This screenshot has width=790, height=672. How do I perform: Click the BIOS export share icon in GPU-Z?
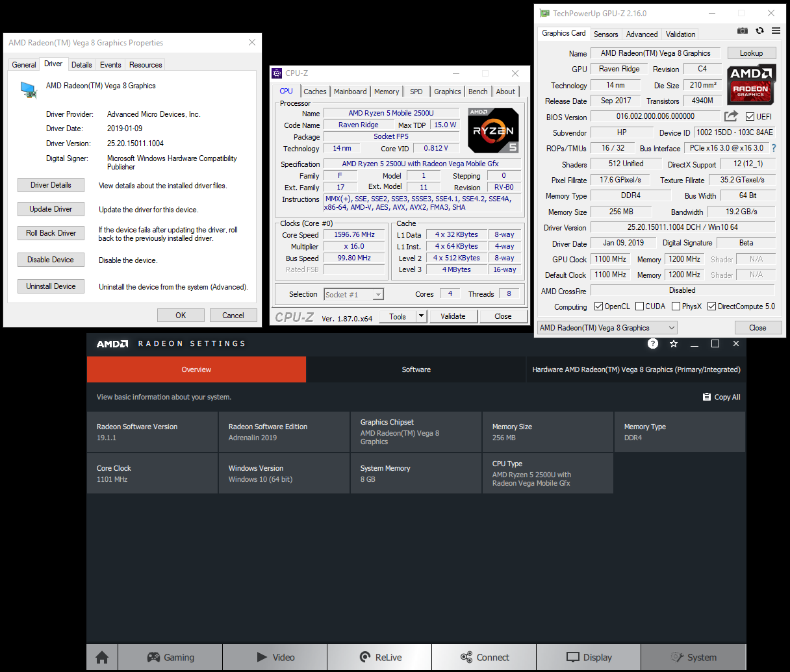coord(731,116)
